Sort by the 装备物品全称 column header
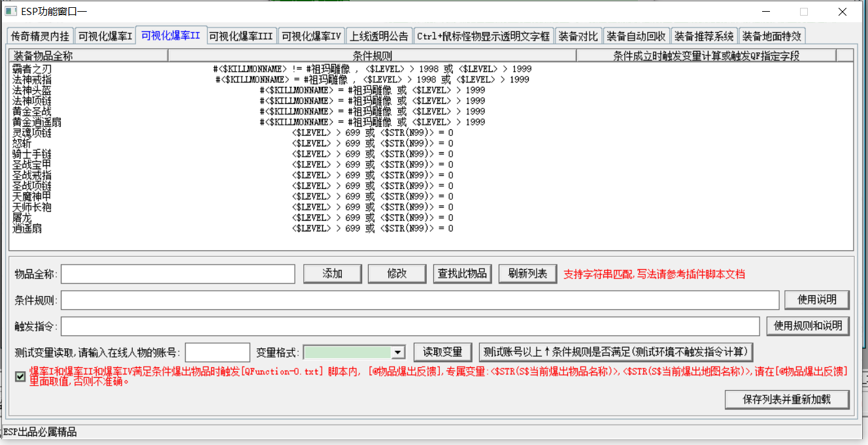The width and height of the screenshot is (868, 445). [x=88, y=56]
